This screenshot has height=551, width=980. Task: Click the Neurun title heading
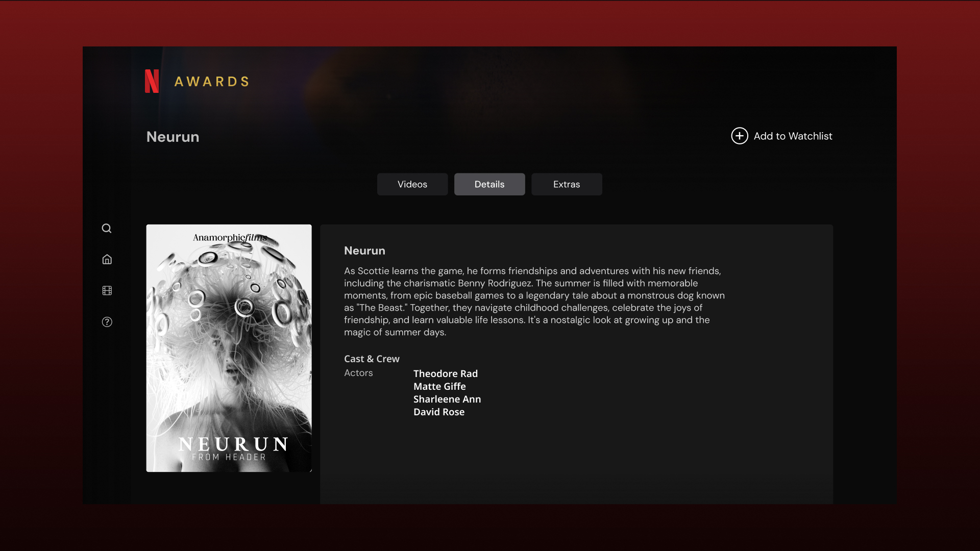(x=364, y=251)
